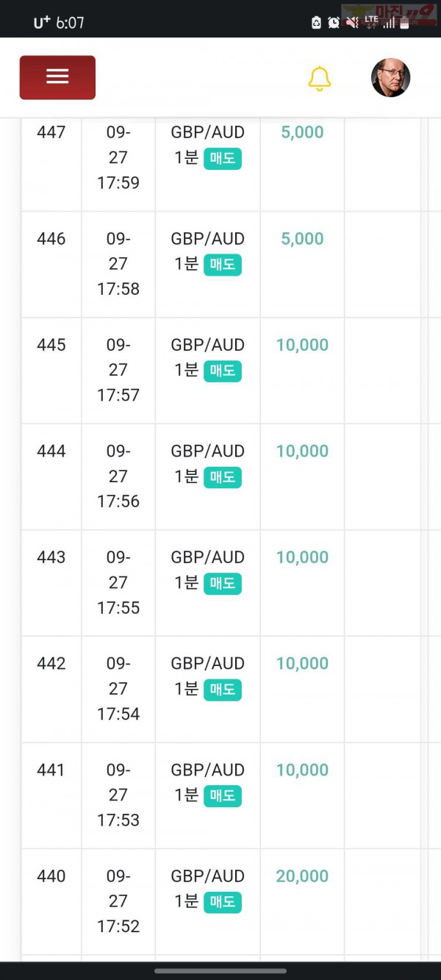Tap the 매도 badge in row 446
441x980 pixels.
(223, 265)
